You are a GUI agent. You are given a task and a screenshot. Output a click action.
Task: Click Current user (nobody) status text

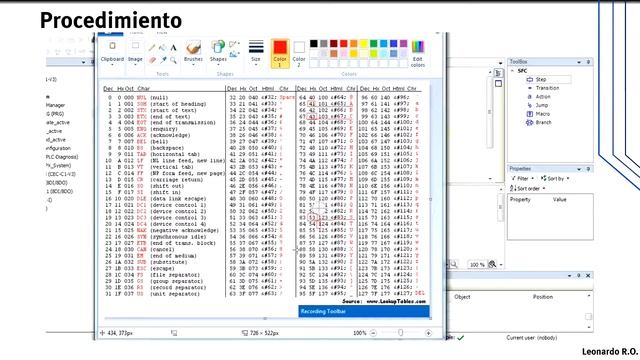(531, 338)
